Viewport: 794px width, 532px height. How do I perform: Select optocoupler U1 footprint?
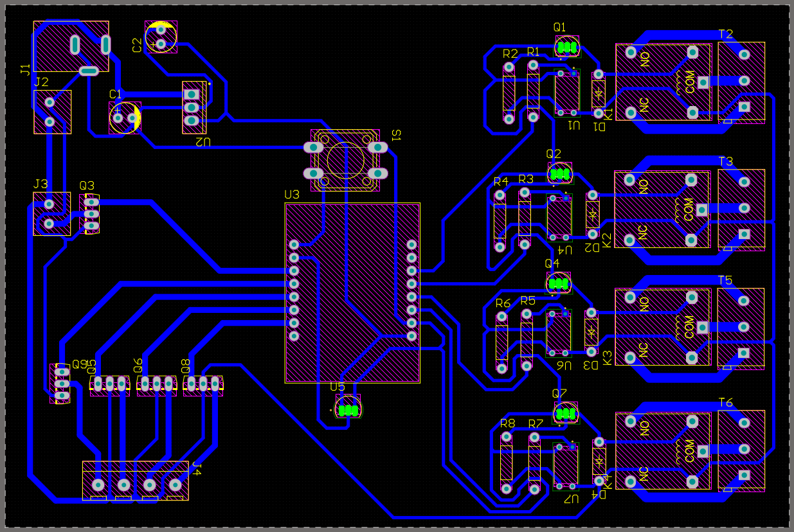pyautogui.click(x=567, y=93)
